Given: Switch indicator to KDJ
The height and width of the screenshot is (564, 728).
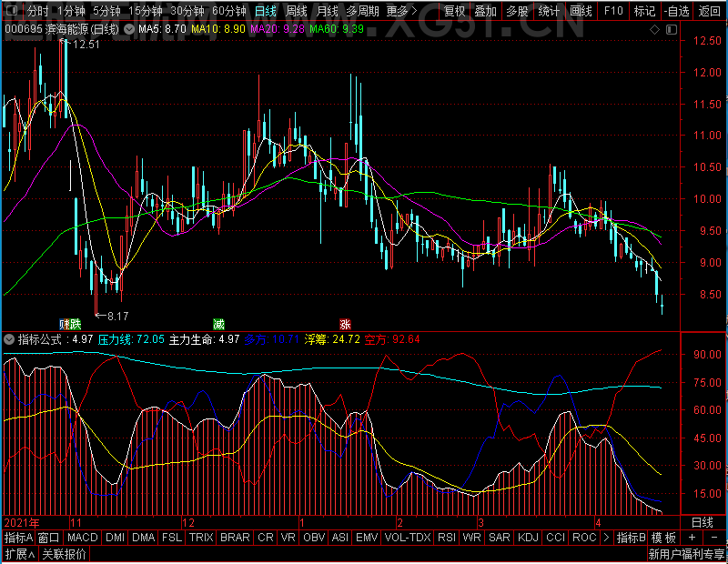Looking at the screenshot, I should coord(528,538).
